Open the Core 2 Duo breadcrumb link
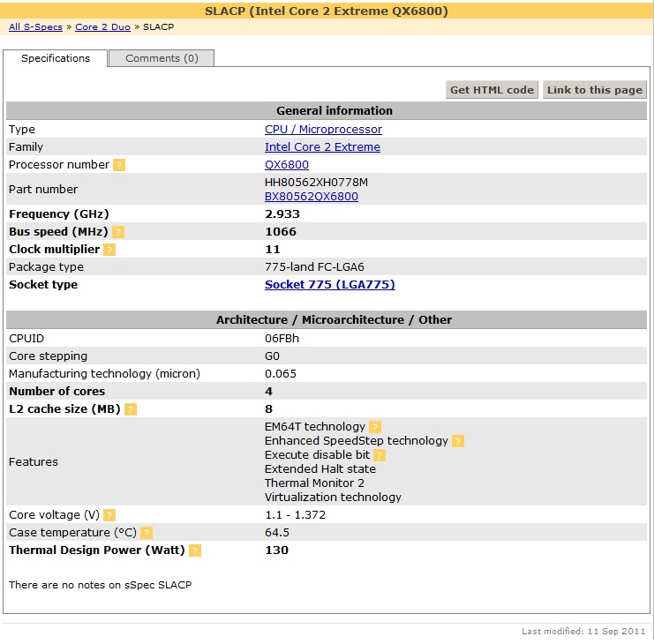The height and width of the screenshot is (644, 654). click(x=102, y=27)
